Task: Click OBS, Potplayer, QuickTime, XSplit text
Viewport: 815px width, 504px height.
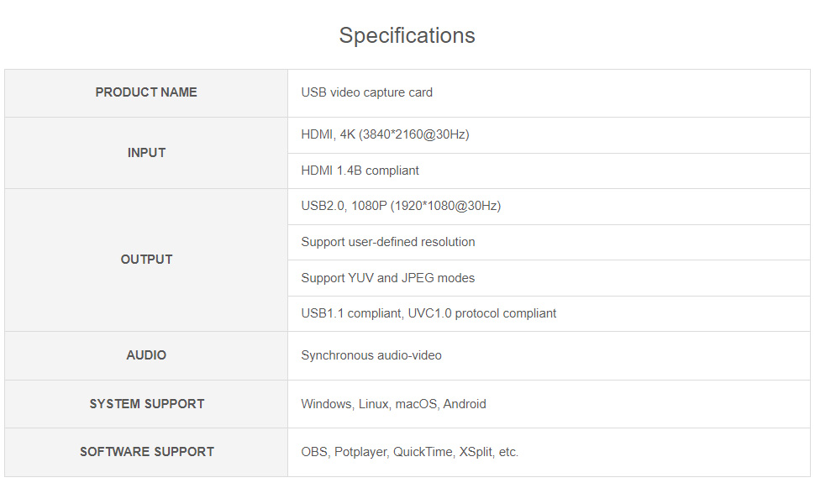Action: (409, 452)
